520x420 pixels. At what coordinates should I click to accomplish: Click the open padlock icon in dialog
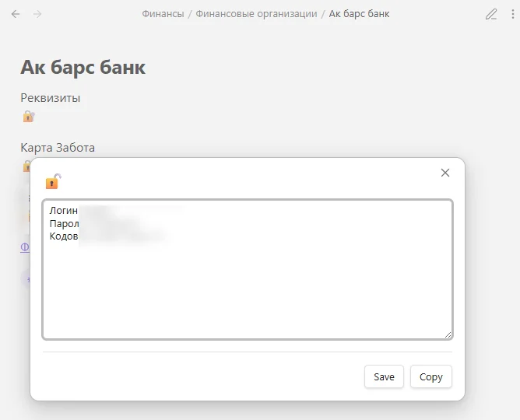click(54, 181)
